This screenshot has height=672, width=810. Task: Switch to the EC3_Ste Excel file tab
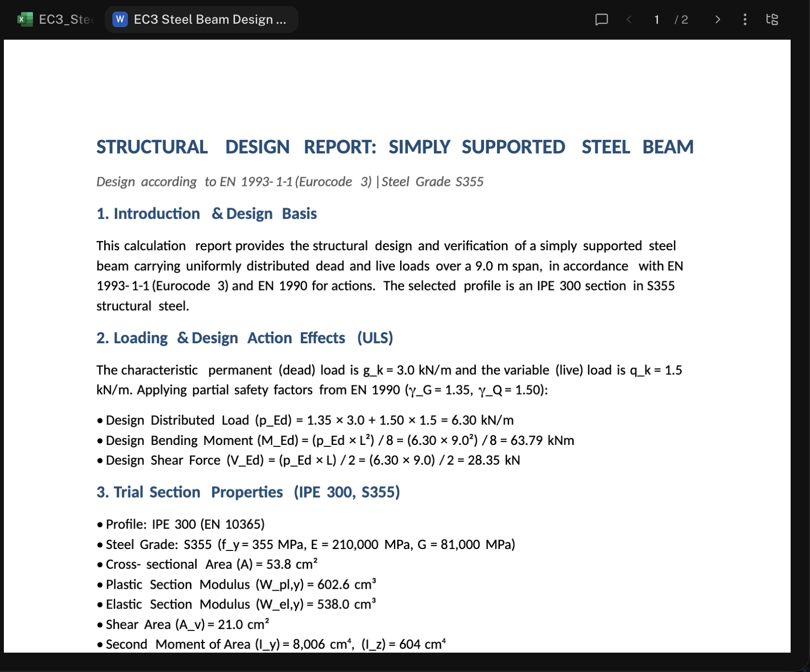55,19
